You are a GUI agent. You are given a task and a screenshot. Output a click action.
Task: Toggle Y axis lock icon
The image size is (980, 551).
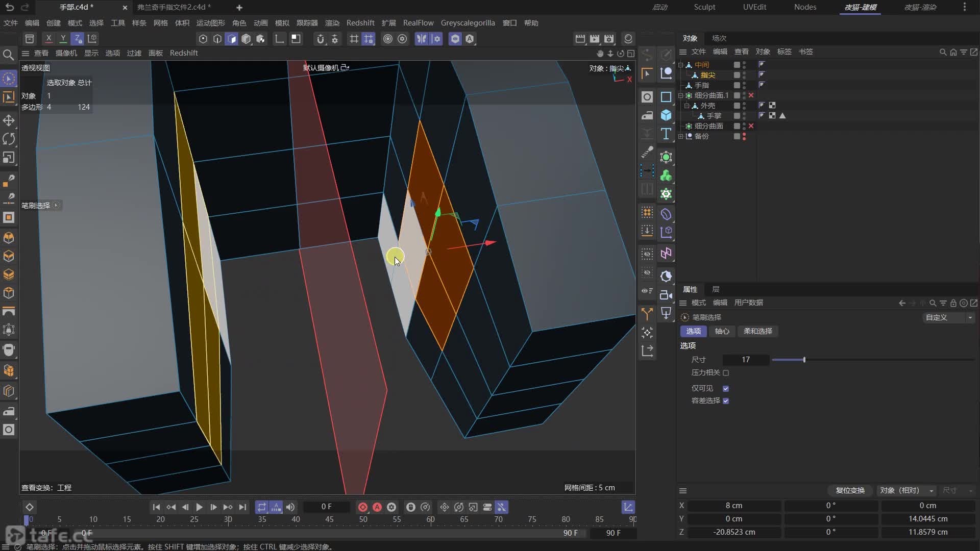(x=63, y=38)
